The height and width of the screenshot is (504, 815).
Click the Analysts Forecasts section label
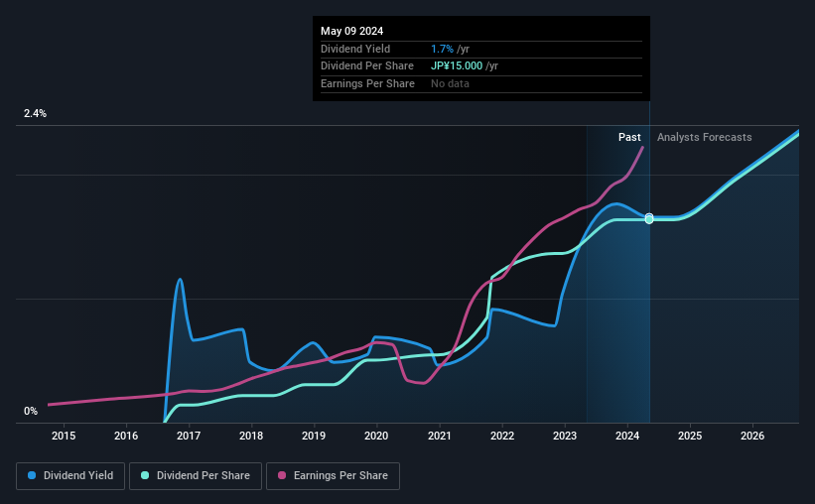(x=704, y=137)
